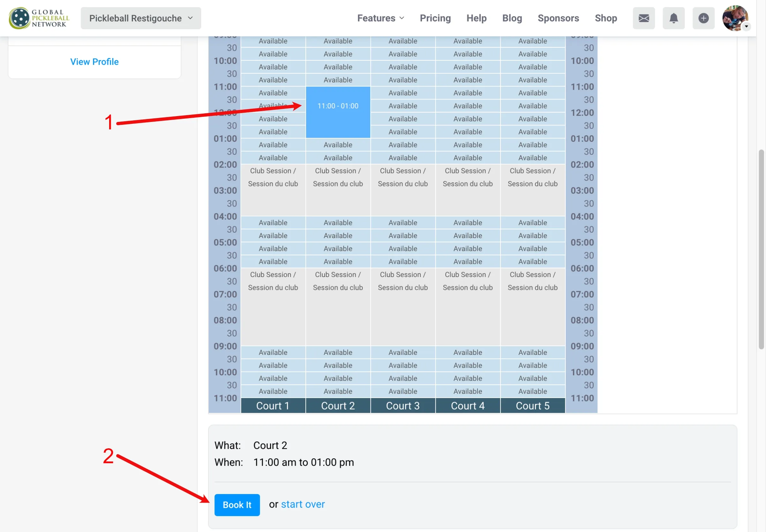The image size is (766, 532).
Task: Click the start over link
Action: (303, 504)
